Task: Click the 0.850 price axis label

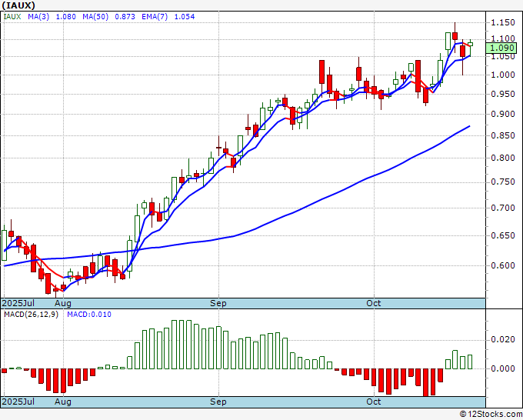Action: pyautogui.click(x=503, y=135)
